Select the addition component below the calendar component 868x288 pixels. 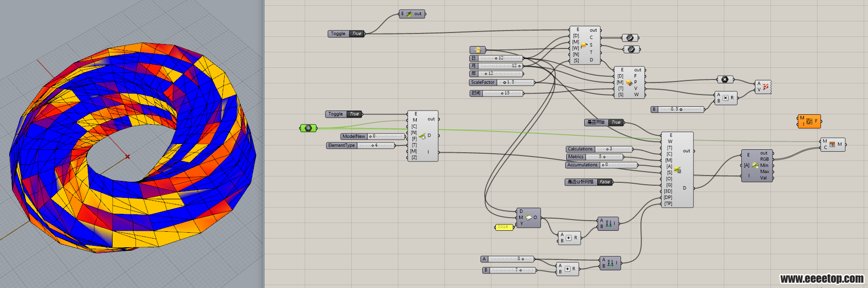(x=569, y=238)
